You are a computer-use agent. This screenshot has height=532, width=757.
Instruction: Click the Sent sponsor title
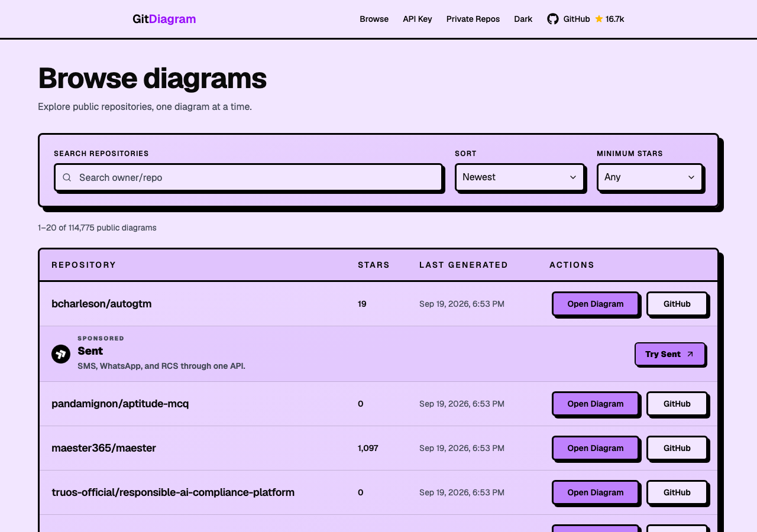click(90, 351)
